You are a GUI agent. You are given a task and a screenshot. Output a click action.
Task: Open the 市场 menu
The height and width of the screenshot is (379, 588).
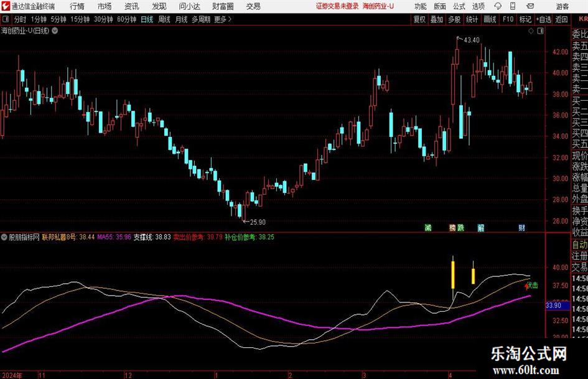pos(105,6)
